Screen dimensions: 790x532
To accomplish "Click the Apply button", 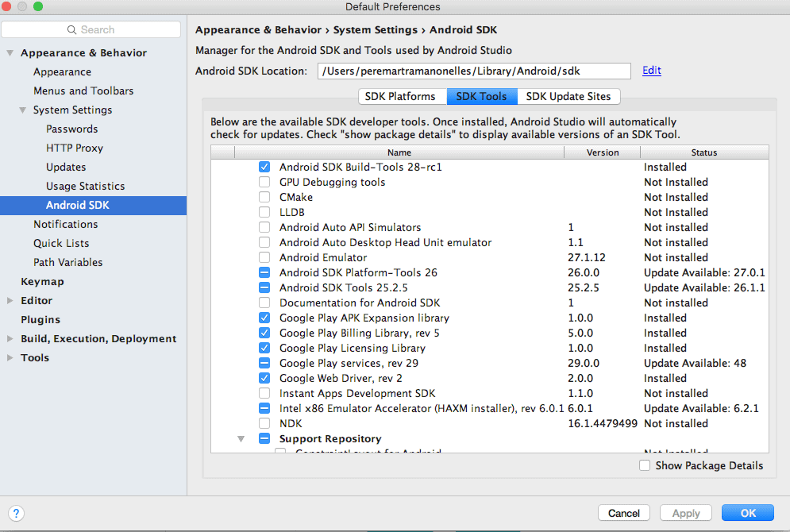I will (686, 513).
